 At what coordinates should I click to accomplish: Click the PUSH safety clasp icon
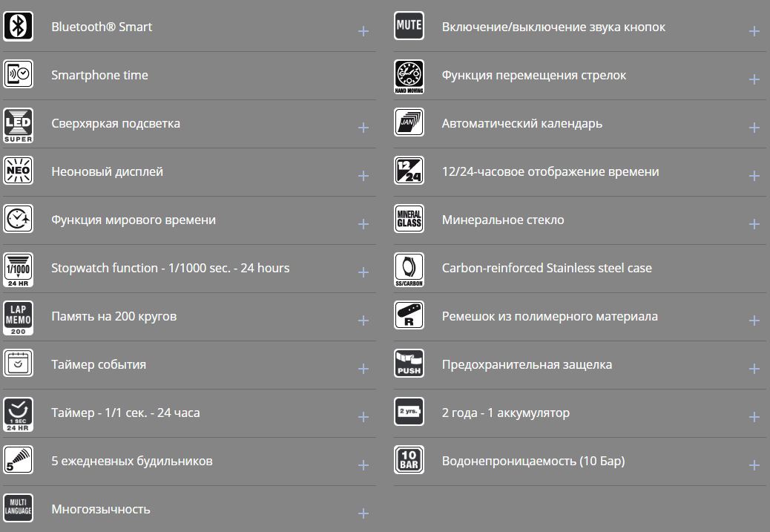[x=409, y=364]
